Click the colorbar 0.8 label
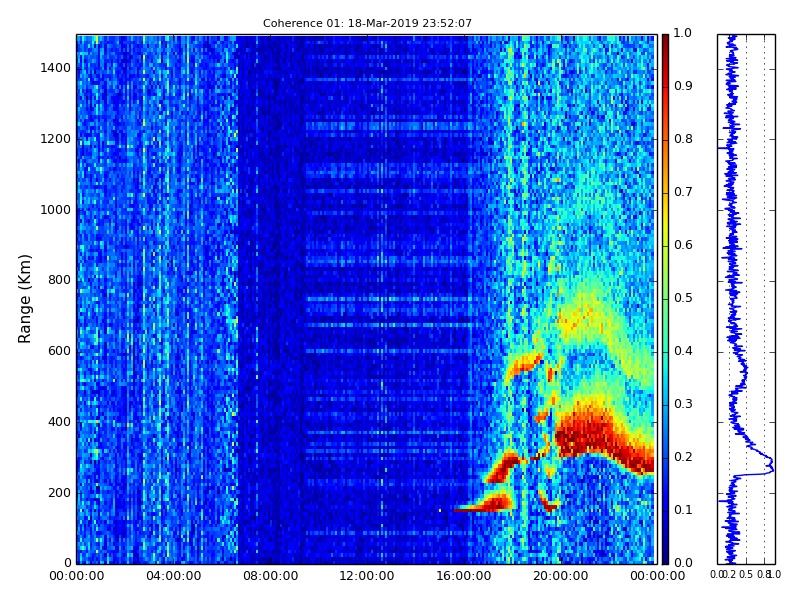The width and height of the screenshot is (800, 600). pyautogui.click(x=683, y=139)
